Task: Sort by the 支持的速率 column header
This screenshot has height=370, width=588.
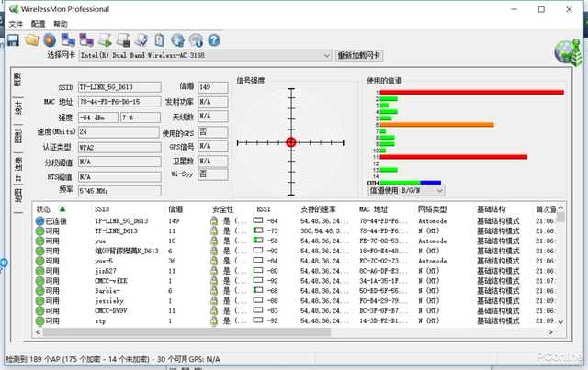Action: [x=318, y=209]
